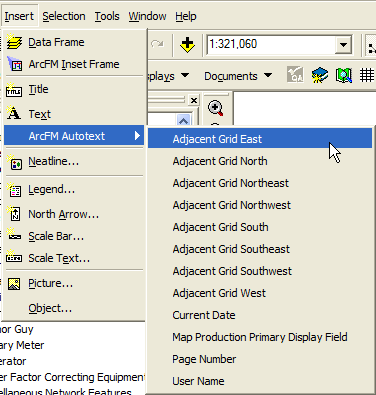Screen dimensions: 376x395
Task: Close the docked panel with X button
Action: pos(194,100)
